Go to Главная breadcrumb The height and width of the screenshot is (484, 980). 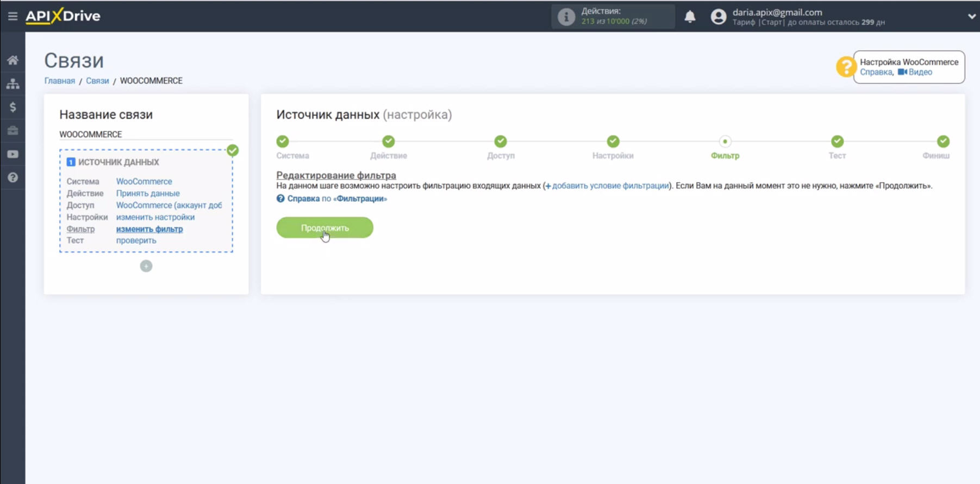[x=60, y=80]
